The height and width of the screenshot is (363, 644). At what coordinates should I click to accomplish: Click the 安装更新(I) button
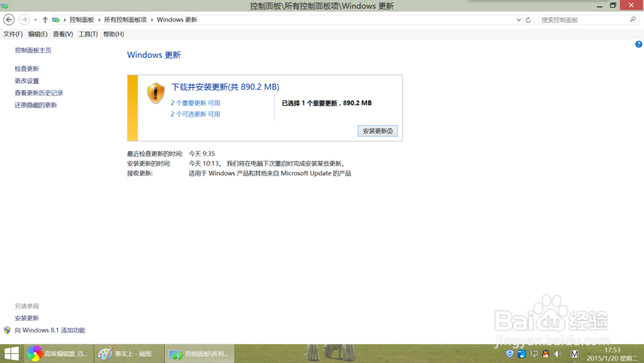coord(377,131)
